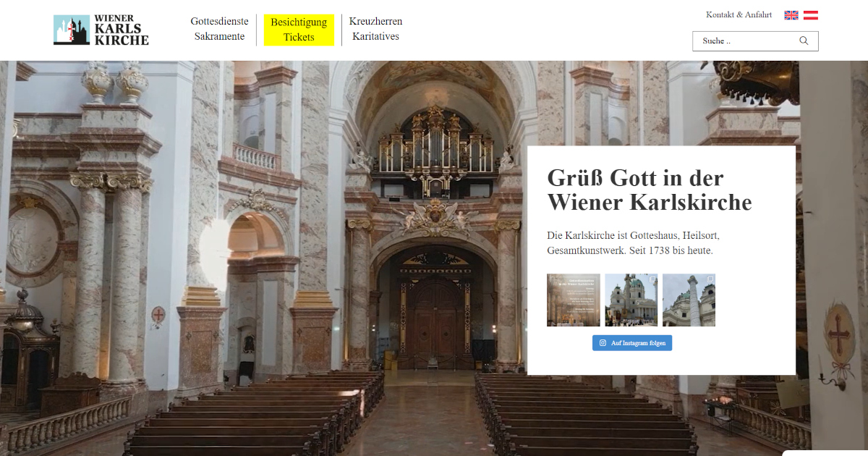The image size is (868, 456).
Task: Open the Tickets menu item
Action: coord(299,38)
